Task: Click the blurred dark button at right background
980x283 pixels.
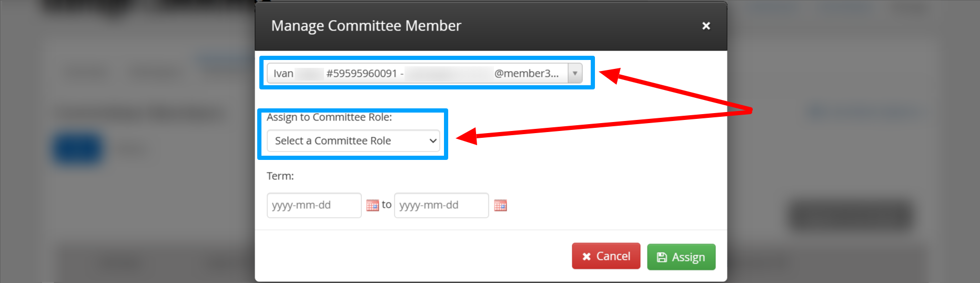Action: tap(851, 216)
